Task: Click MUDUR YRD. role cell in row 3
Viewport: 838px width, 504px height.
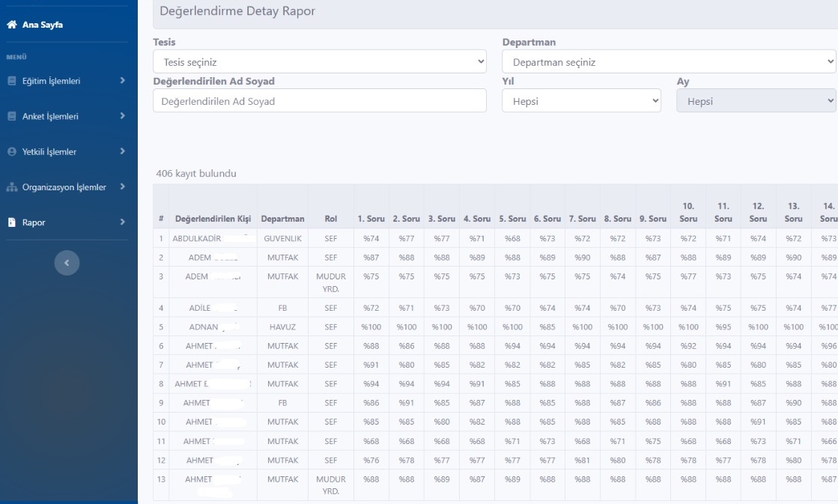Action: [x=331, y=282]
